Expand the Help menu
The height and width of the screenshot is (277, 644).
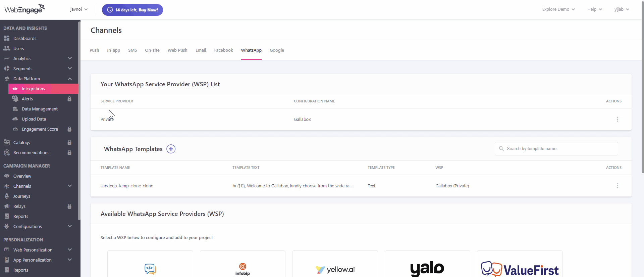(594, 9)
